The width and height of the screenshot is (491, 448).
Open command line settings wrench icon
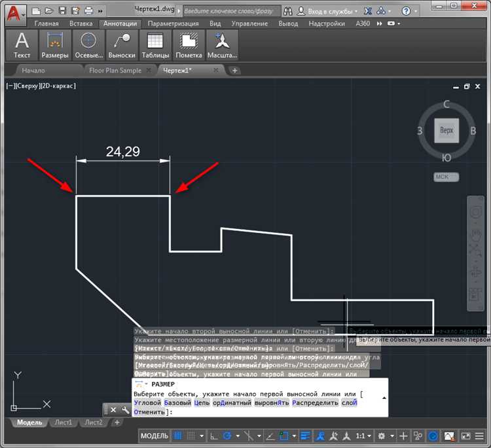point(125,410)
